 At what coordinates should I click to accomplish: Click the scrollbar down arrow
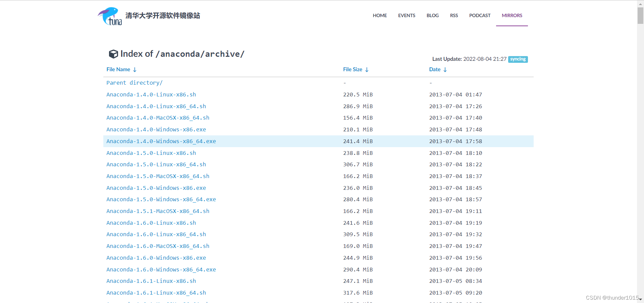point(641,299)
